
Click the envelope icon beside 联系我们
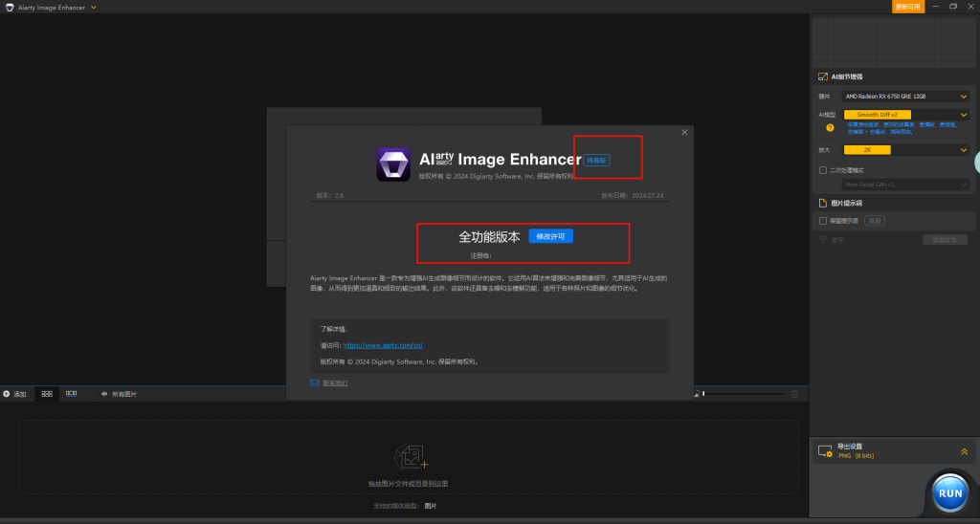(x=315, y=383)
